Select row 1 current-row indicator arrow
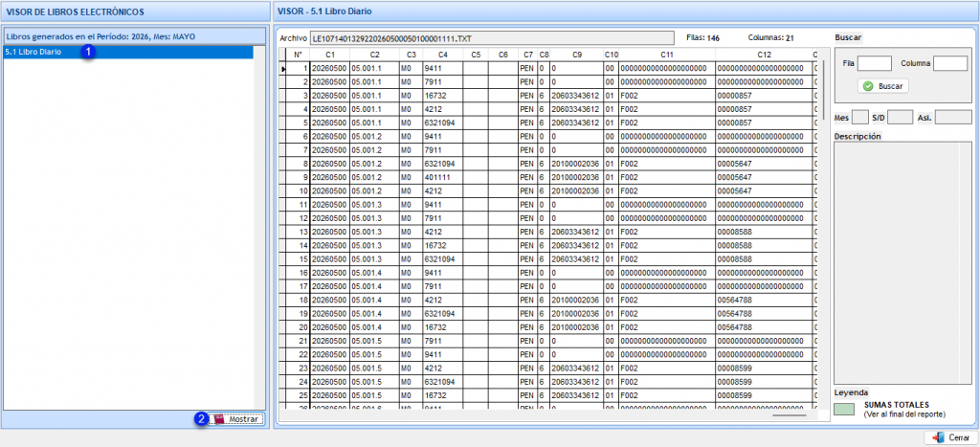 point(283,69)
